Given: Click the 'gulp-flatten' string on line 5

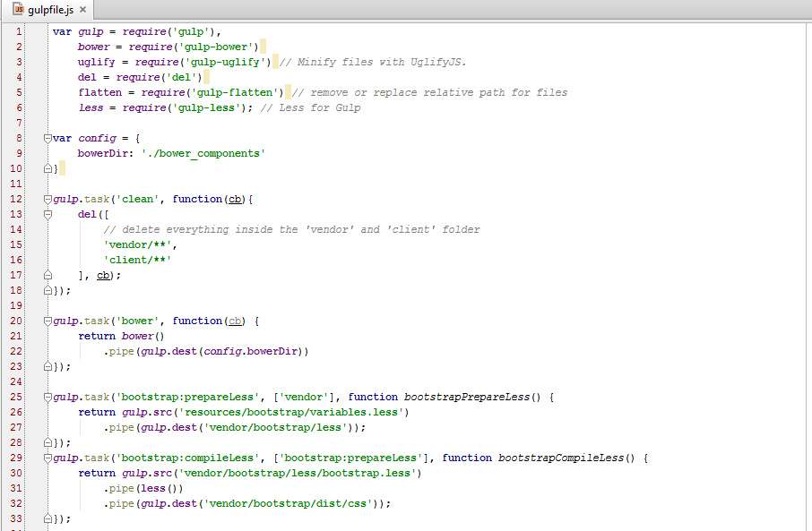Looking at the screenshot, I should pyautogui.click(x=235, y=92).
